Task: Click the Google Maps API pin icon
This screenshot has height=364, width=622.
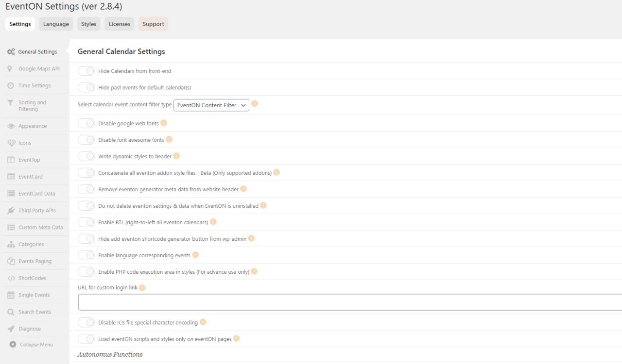Action: point(10,69)
